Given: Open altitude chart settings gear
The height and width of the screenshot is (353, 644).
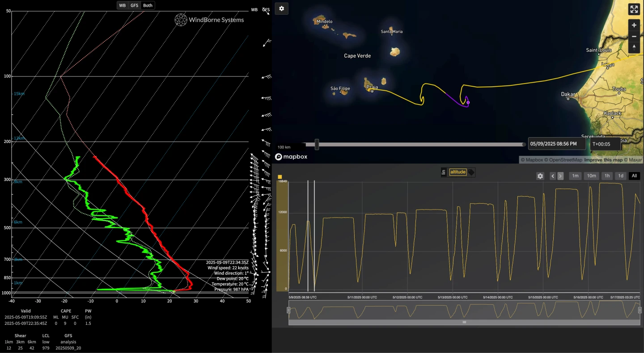Looking at the screenshot, I should click(540, 176).
